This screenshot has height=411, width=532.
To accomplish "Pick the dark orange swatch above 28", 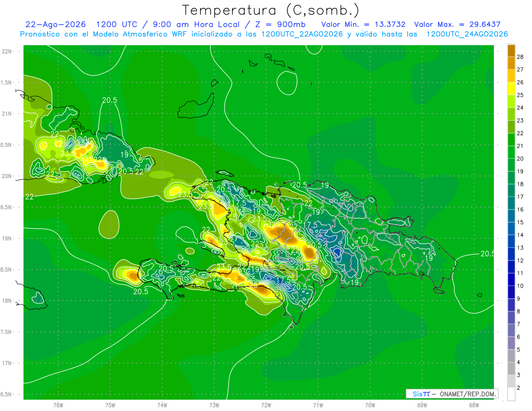I will pos(511,51).
